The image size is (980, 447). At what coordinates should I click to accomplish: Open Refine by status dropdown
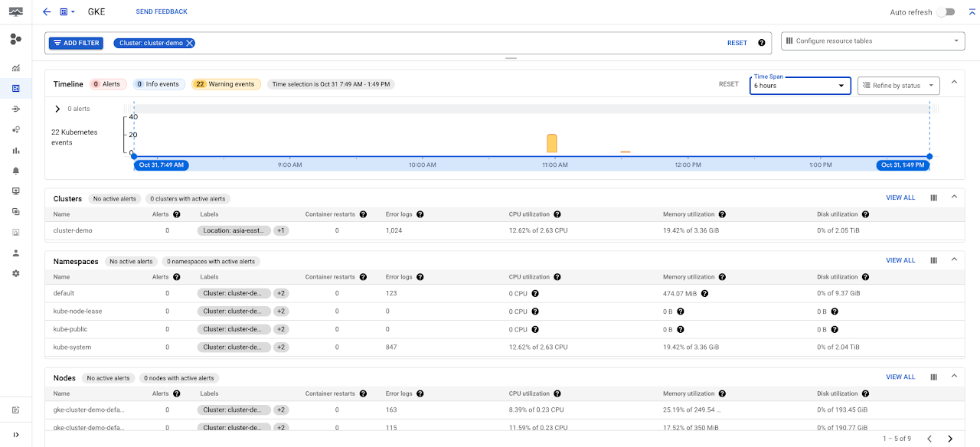(x=898, y=86)
